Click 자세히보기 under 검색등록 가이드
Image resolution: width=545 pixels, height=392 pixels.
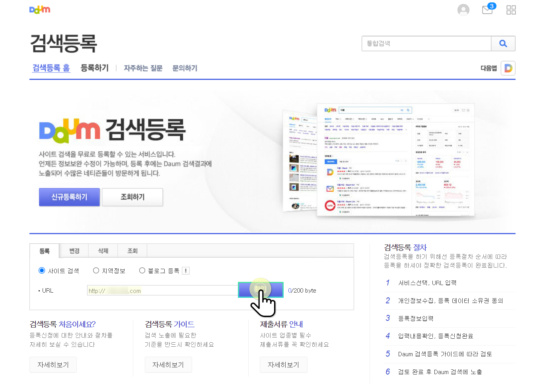click(x=168, y=365)
